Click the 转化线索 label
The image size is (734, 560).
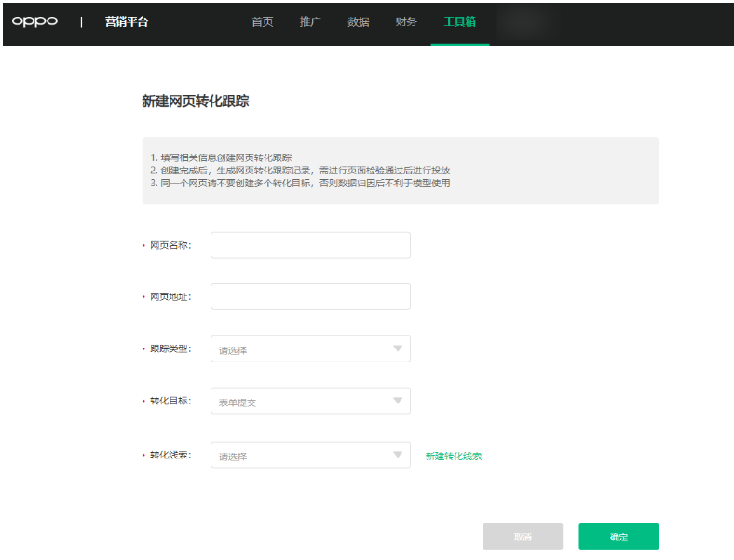coord(170,455)
